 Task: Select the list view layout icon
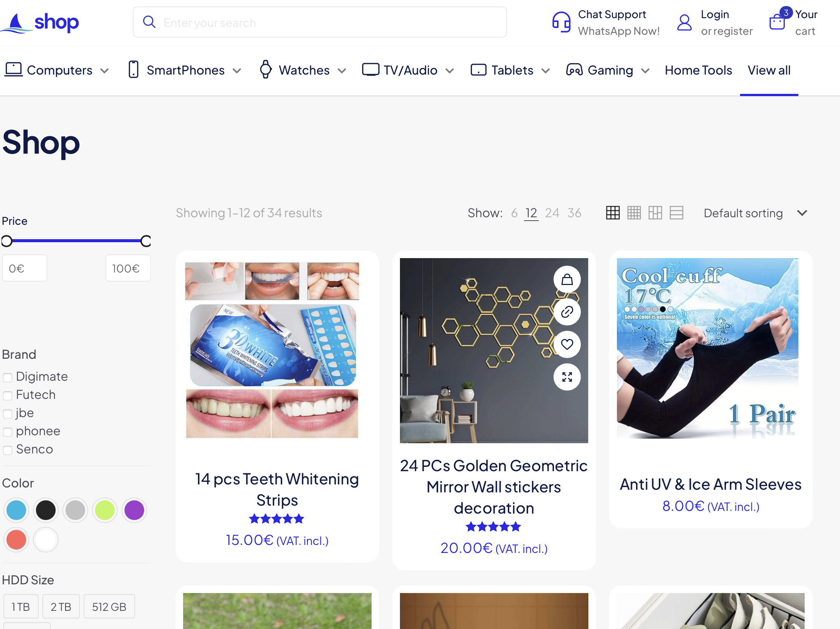click(x=676, y=213)
